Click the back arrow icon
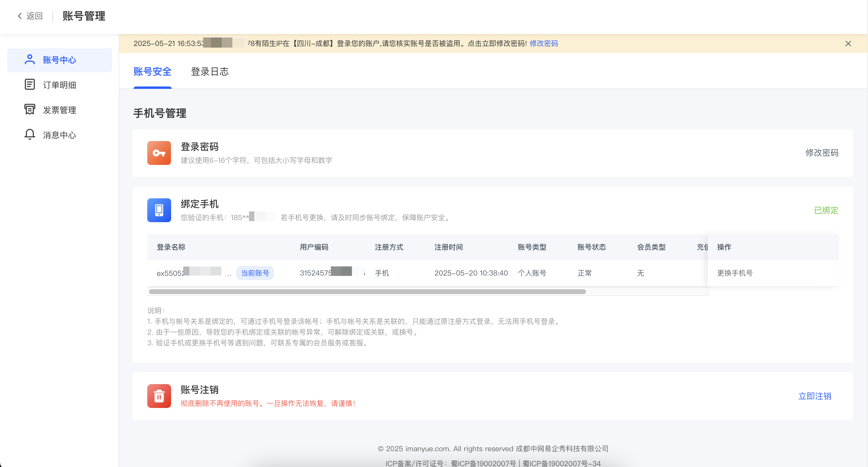 (20, 16)
